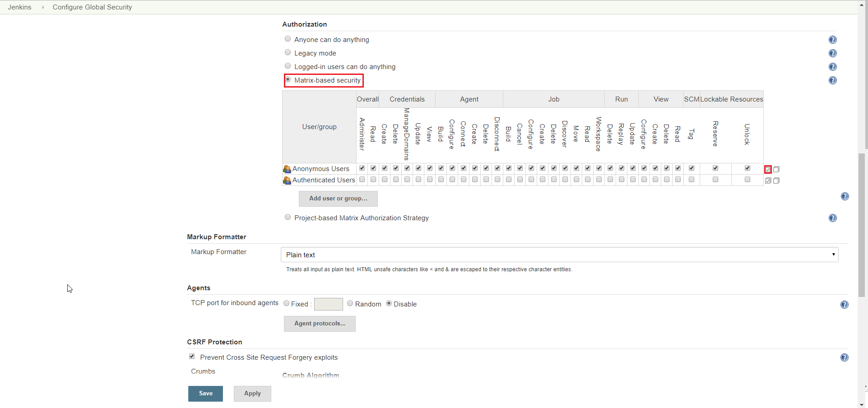Screen dimensions: 868x408
Task: Uncheck Anonymous Users SCM Tag permission
Action: tap(692, 168)
